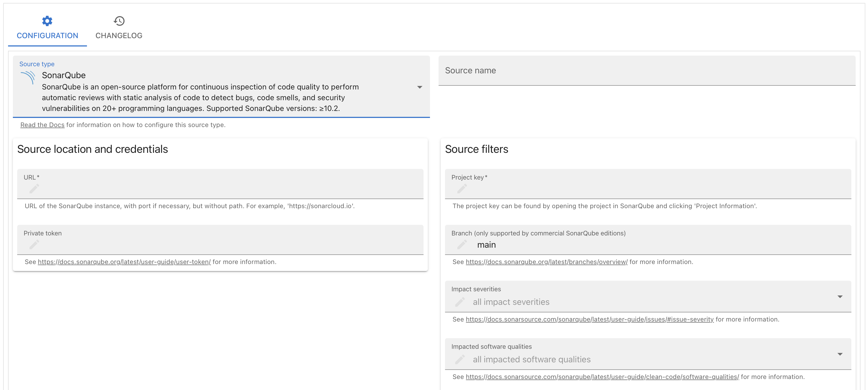Viewport: 868px width, 390px height.
Task: Click the pencil icon in Impacted software qualities
Action: [459, 359]
